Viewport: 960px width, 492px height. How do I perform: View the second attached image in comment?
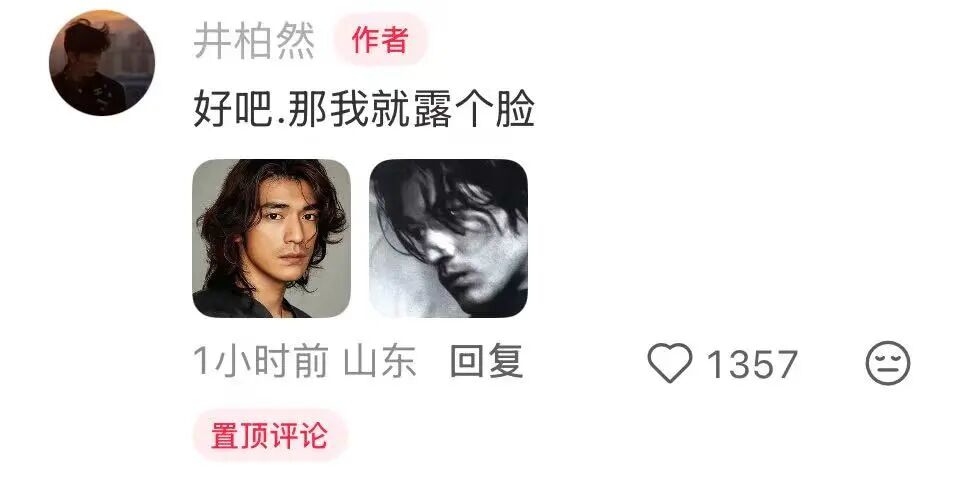(x=448, y=238)
